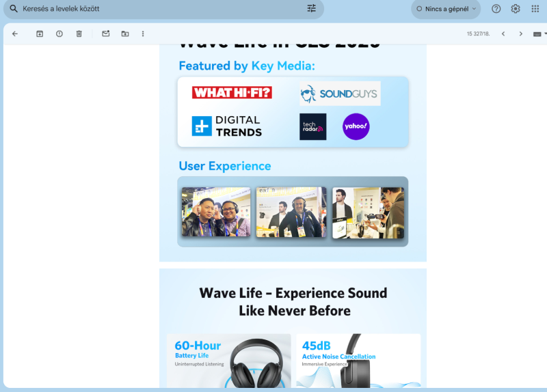Open the 60-Hour Battery Life card
The height and width of the screenshot is (392, 547).
click(x=229, y=361)
